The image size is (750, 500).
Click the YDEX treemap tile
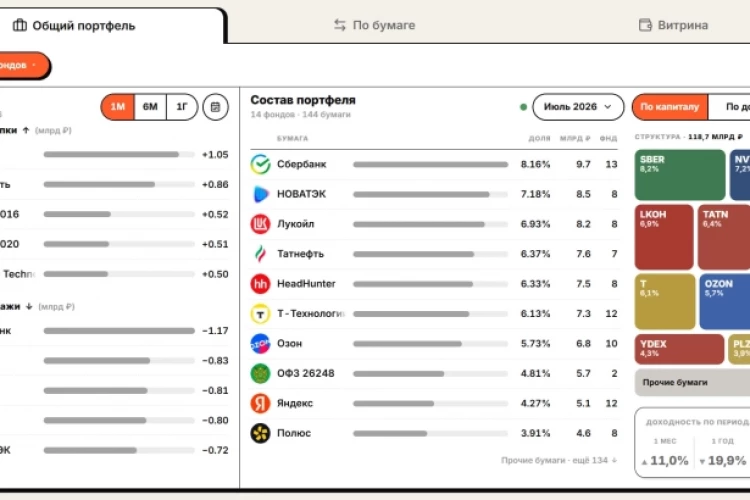pos(679,349)
